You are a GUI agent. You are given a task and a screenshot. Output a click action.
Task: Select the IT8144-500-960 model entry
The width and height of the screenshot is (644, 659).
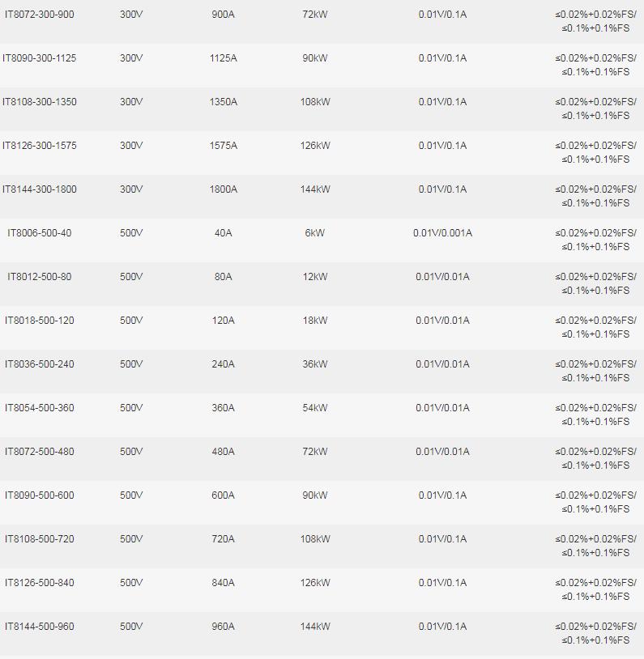pos(39,627)
